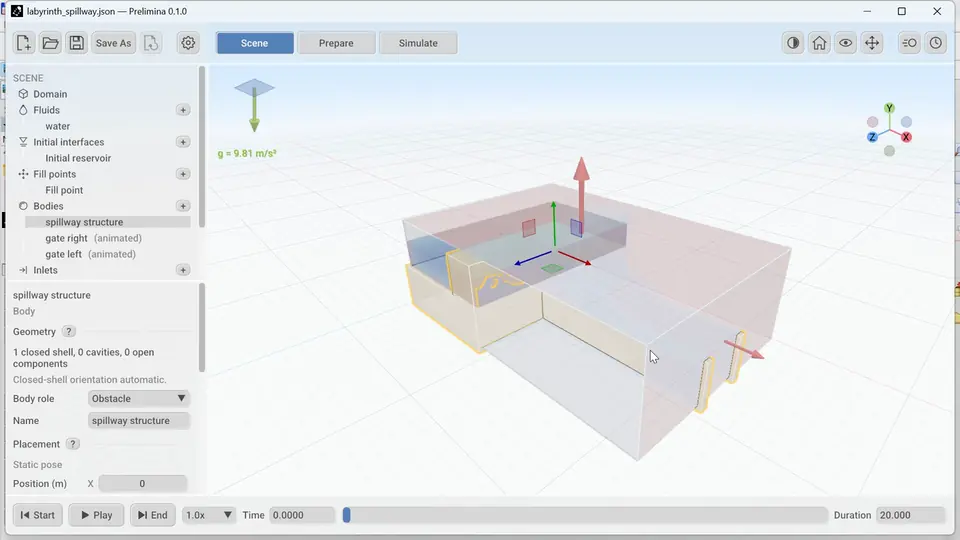960x540 pixels.
Task: Click the gravity direction arrow widget
Action: tap(254, 105)
